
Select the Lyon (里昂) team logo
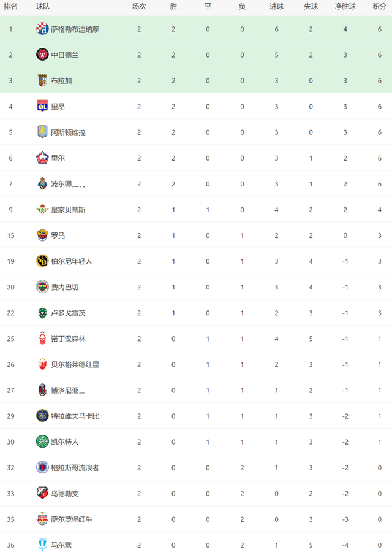(42, 106)
